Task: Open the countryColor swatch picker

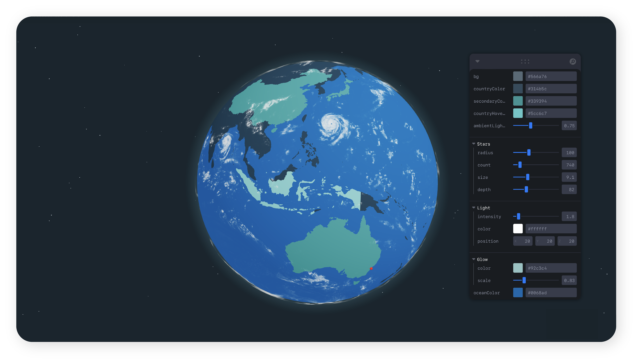Action: click(518, 89)
